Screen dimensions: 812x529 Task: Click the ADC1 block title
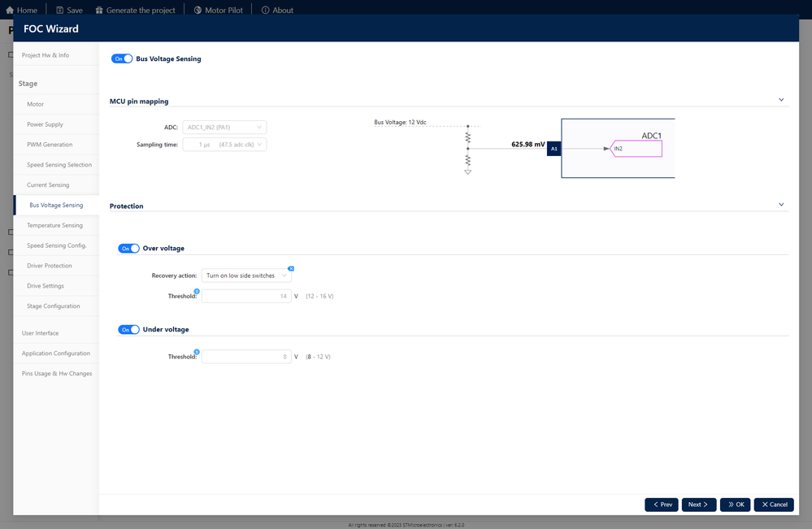pos(651,136)
